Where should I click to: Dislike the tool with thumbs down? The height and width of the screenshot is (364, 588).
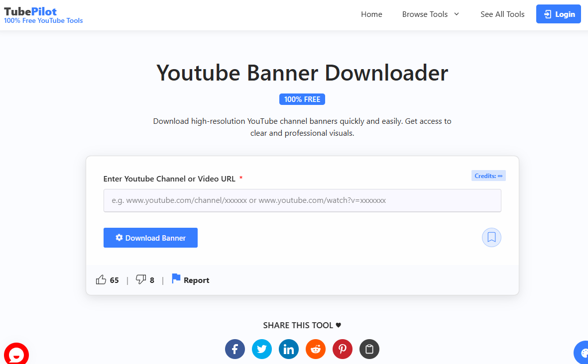[x=141, y=280]
